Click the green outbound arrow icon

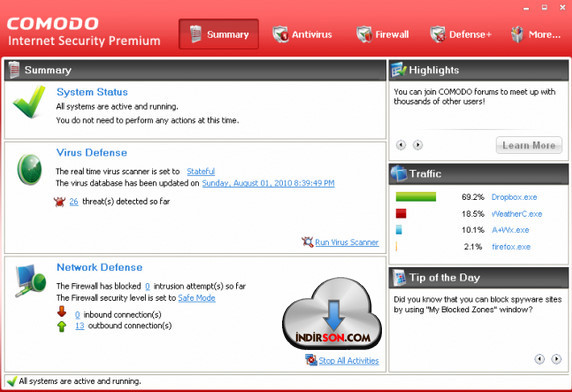coord(62,326)
